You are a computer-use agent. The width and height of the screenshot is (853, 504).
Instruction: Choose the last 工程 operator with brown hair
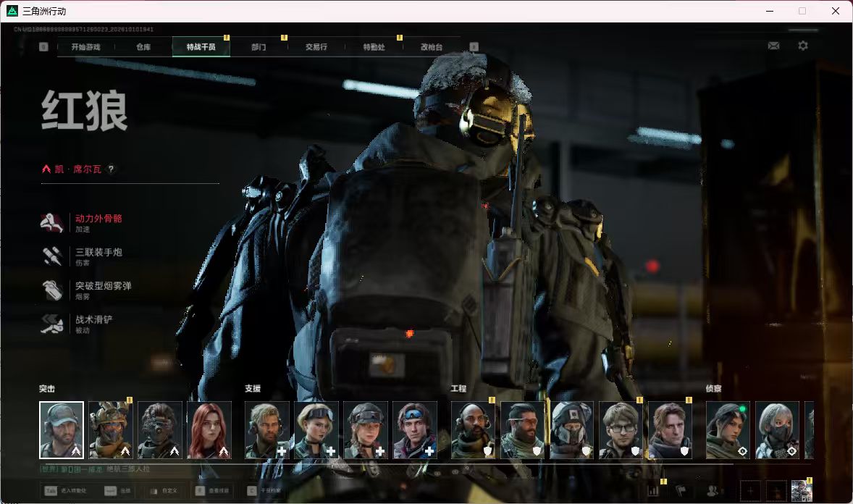pos(671,430)
